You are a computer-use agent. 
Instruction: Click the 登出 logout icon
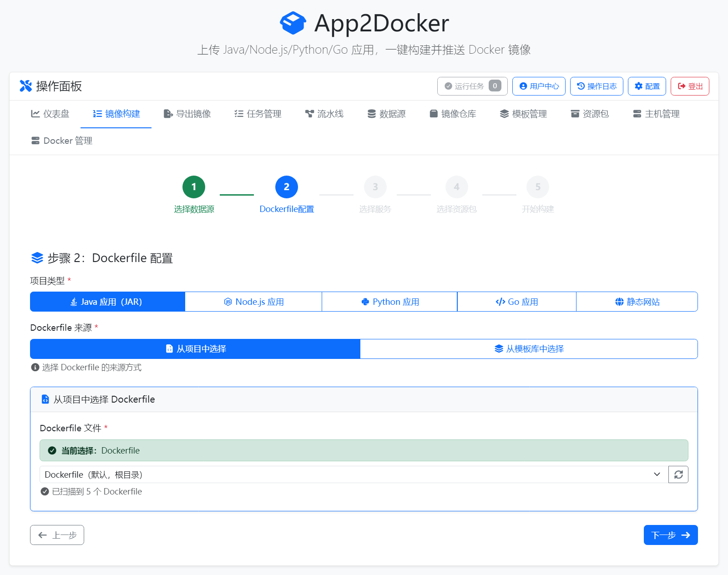click(681, 86)
